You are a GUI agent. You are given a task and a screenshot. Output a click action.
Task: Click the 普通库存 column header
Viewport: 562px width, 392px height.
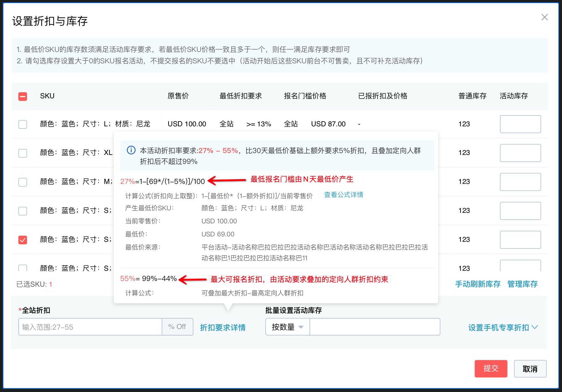tap(472, 96)
